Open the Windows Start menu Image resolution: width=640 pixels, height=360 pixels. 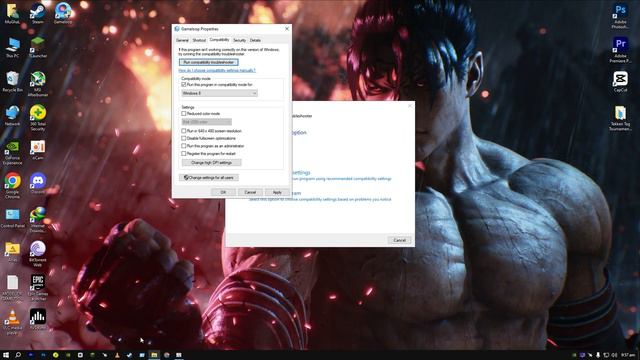point(6,355)
